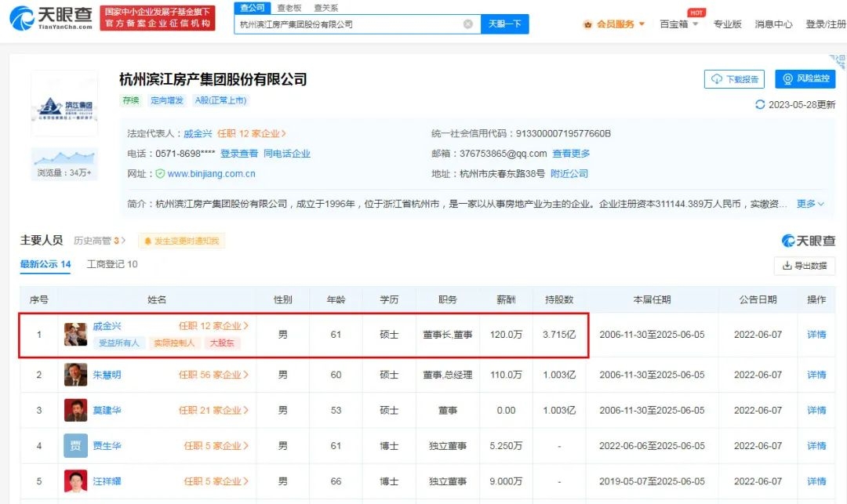847x504 pixels.
Task: Click the QR code icon at top-right corner
Action: [838, 60]
